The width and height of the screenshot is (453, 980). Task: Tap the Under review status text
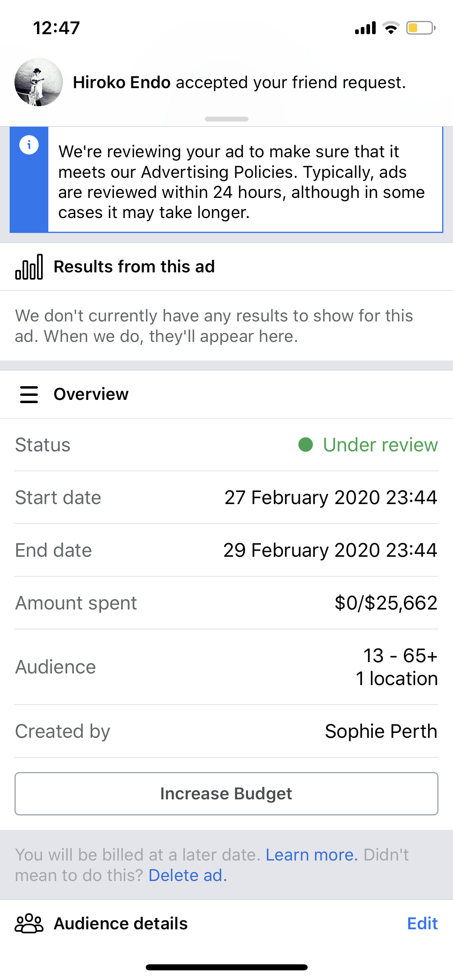(x=381, y=445)
